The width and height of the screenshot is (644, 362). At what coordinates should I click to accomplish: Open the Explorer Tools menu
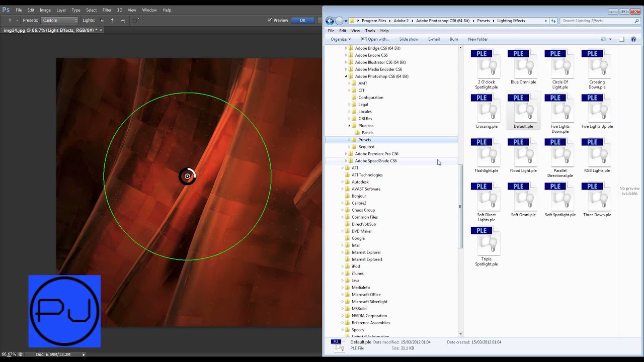click(x=370, y=31)
